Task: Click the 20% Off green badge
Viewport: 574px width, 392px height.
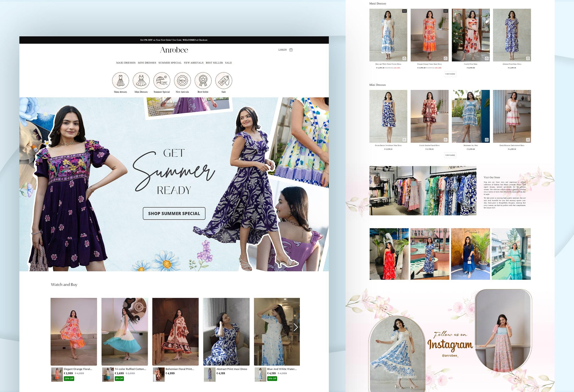Action: [69, 378]
